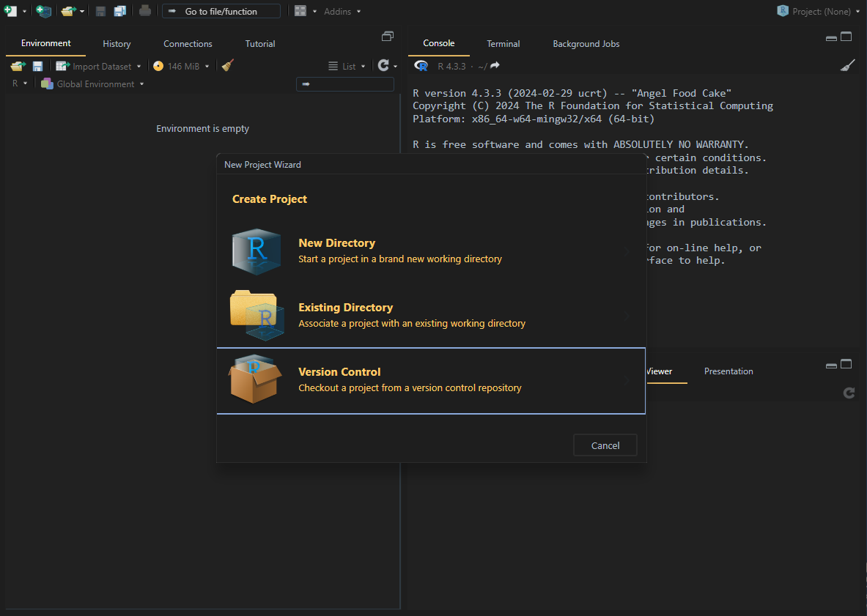Viewport: 867px width, 616px height.
Task: Click the Print icon in the toolbar
Action: pyautogui.click(x=145, y=10)
